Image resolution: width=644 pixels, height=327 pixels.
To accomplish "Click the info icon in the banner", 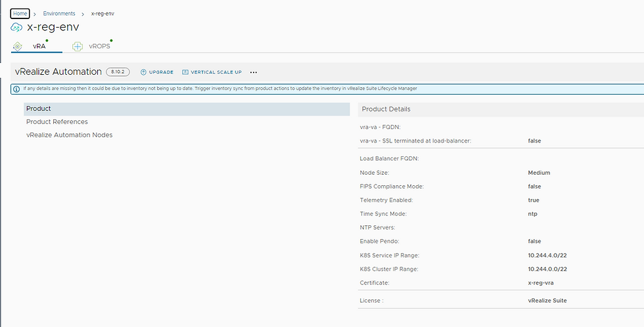I will point(16,89).
